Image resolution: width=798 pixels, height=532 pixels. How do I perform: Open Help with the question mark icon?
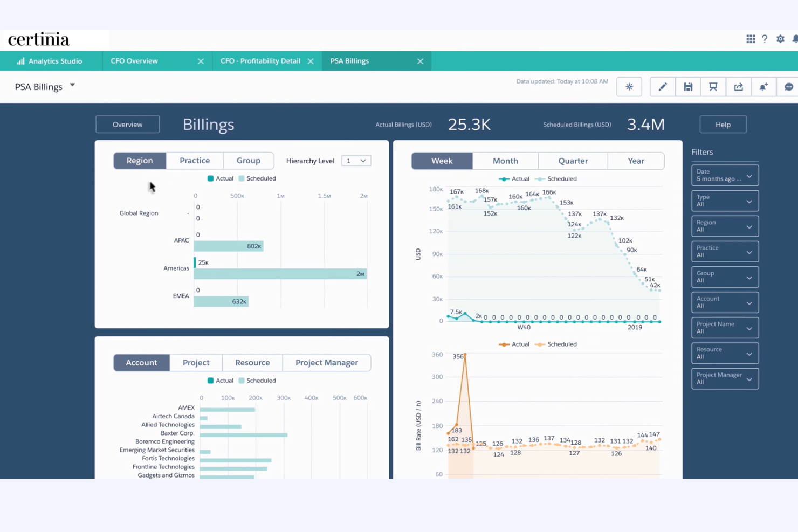(x=765, y=39)
